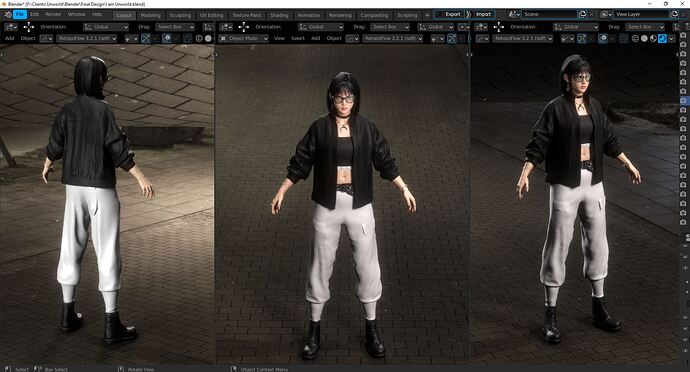This screenshot has width=690, height=372.
Task: Add a new workspace with plus icon
Action: point(427,15)
